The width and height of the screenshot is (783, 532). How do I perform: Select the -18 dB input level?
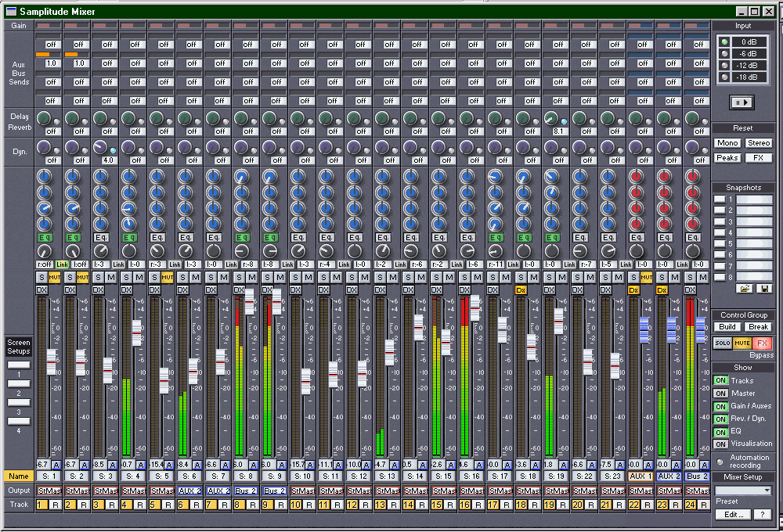(724, 77)
